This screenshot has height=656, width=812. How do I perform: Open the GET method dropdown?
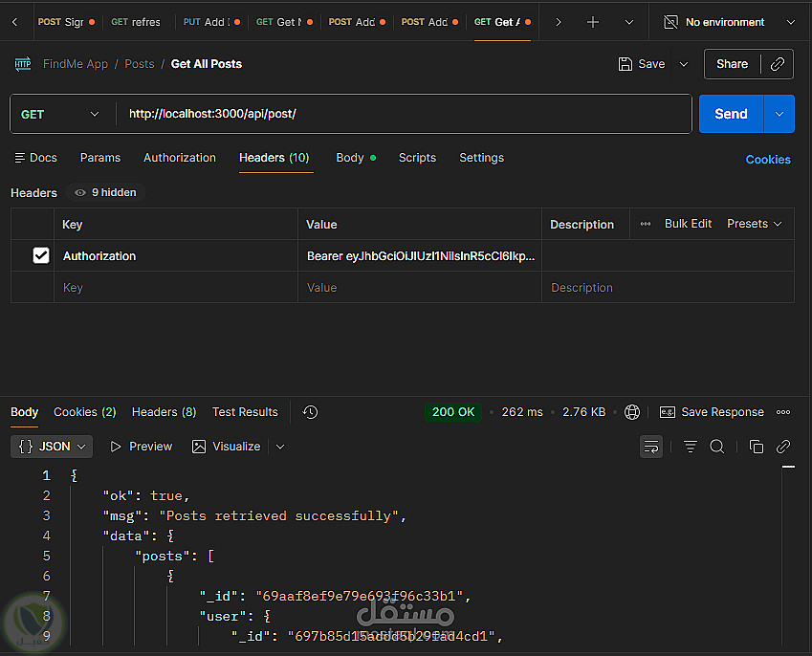tap(60, 114)
